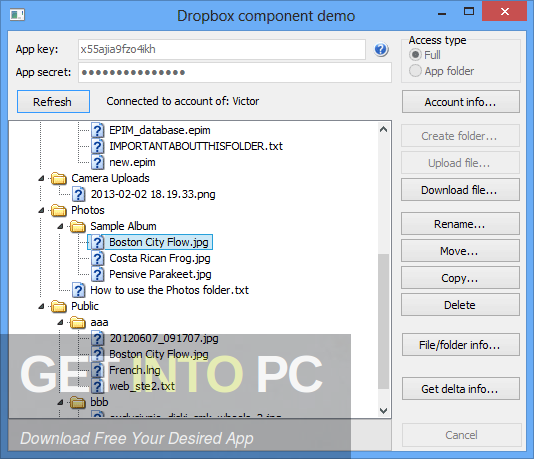Collapse the aaa folder node
Viewport: 534px width, 459px height.
tap(60, 322)
